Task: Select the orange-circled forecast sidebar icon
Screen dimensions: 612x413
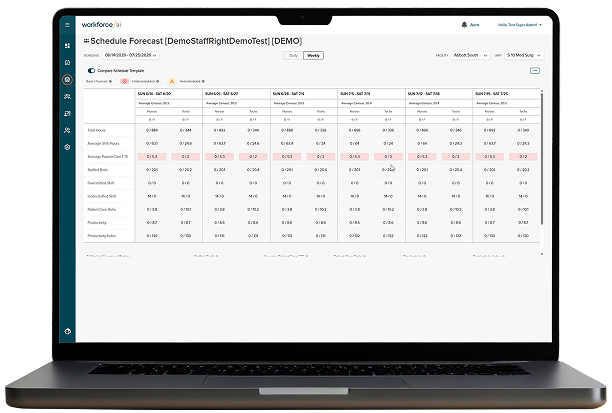Action: coord(67,80)
